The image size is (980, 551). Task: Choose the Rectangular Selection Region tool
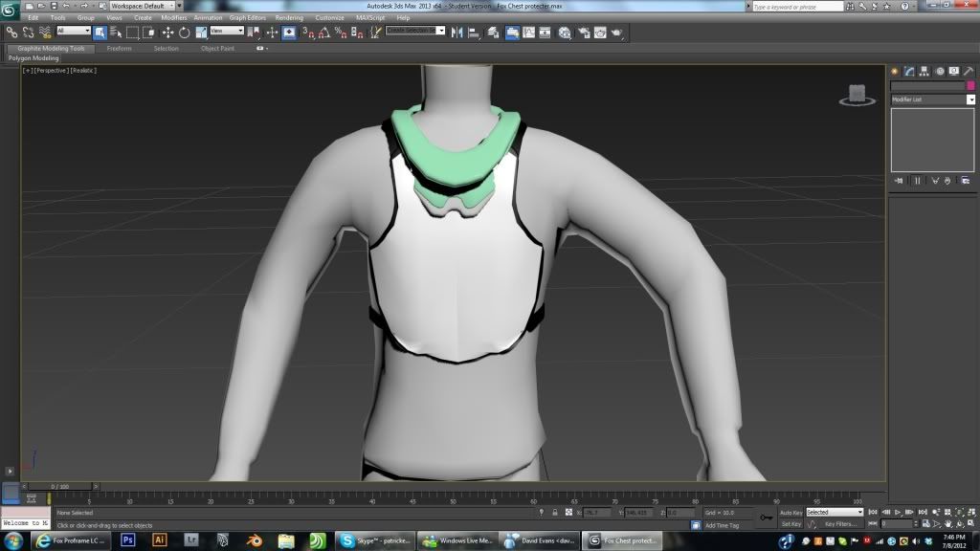132,33
